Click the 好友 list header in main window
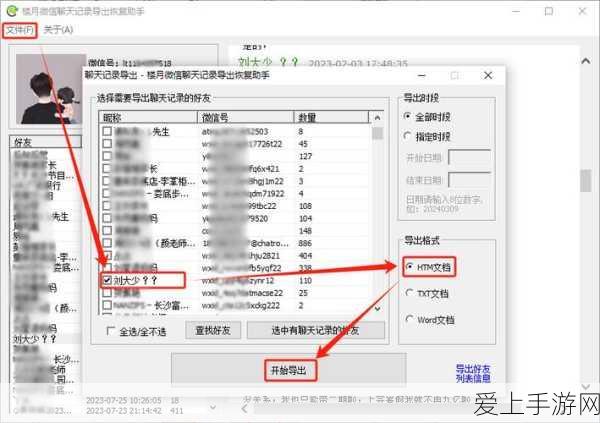 point(46,142)
